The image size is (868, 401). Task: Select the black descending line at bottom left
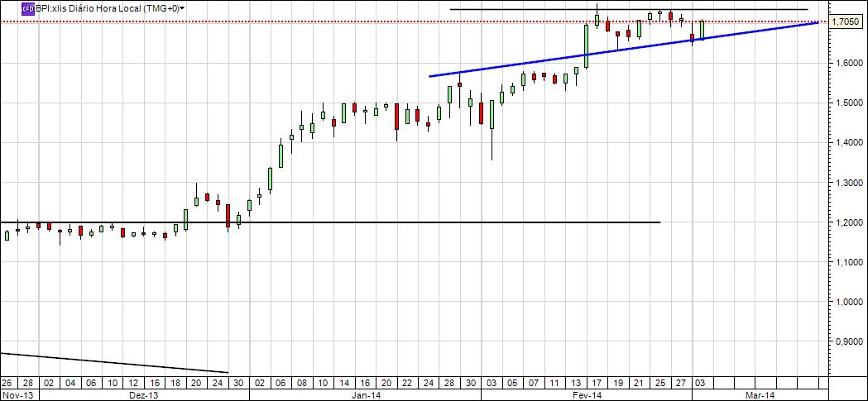(114, 363)
